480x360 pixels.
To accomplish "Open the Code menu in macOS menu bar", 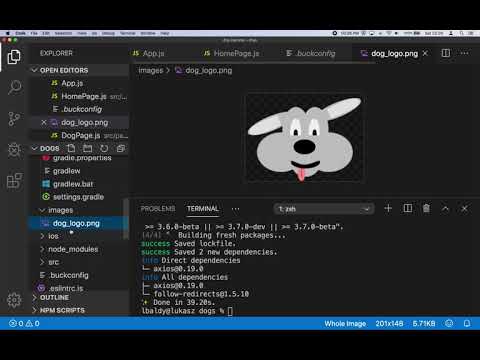I will [x=21, y=33].
